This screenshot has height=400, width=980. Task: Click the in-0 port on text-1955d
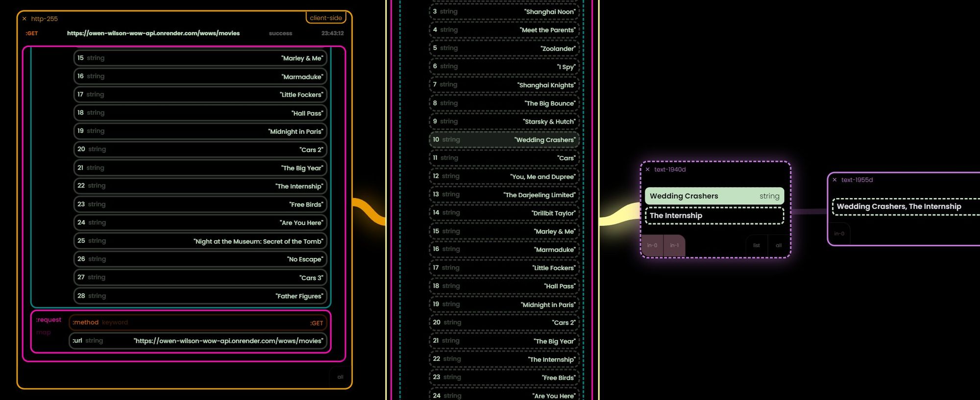839,234
